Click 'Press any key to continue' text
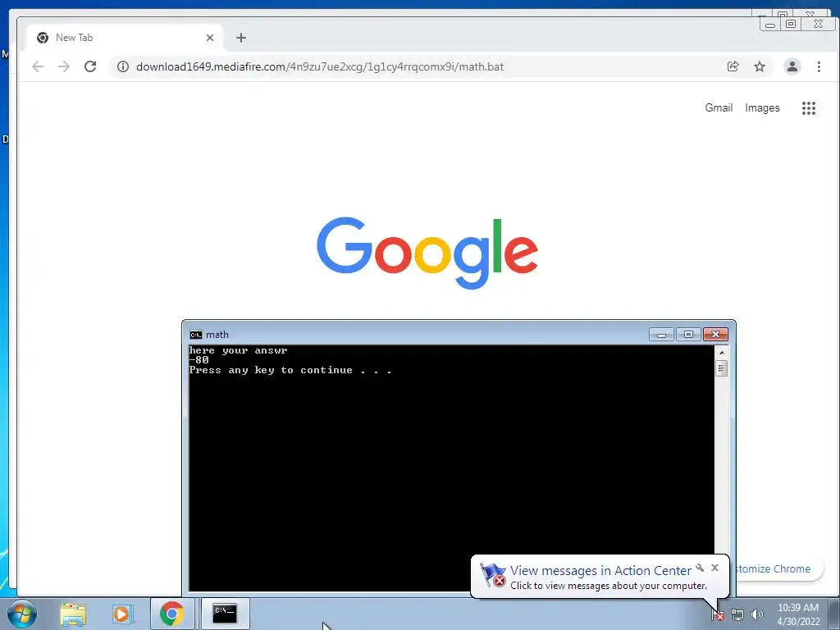This screenshot has width=840, height=630. coord(290,370)
